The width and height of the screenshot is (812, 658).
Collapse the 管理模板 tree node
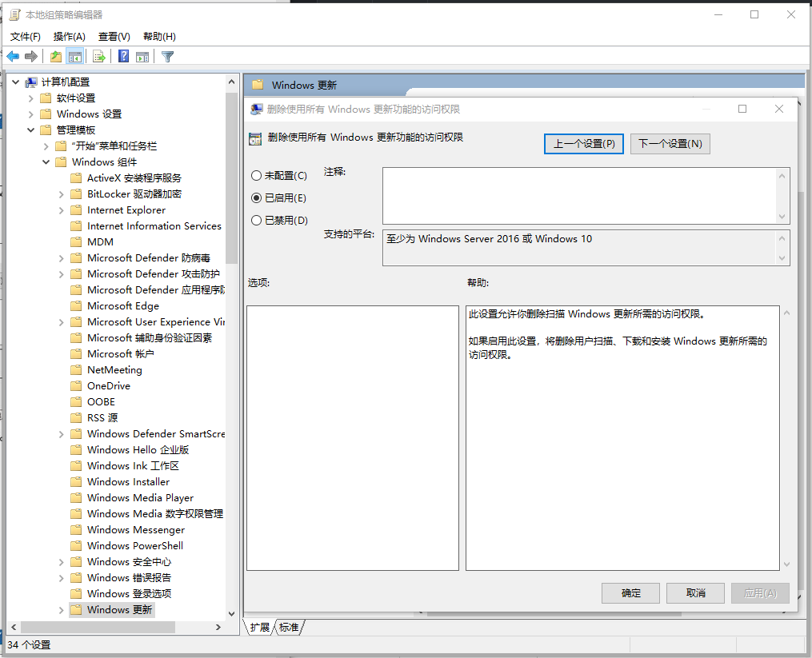[x=30, y=130]
